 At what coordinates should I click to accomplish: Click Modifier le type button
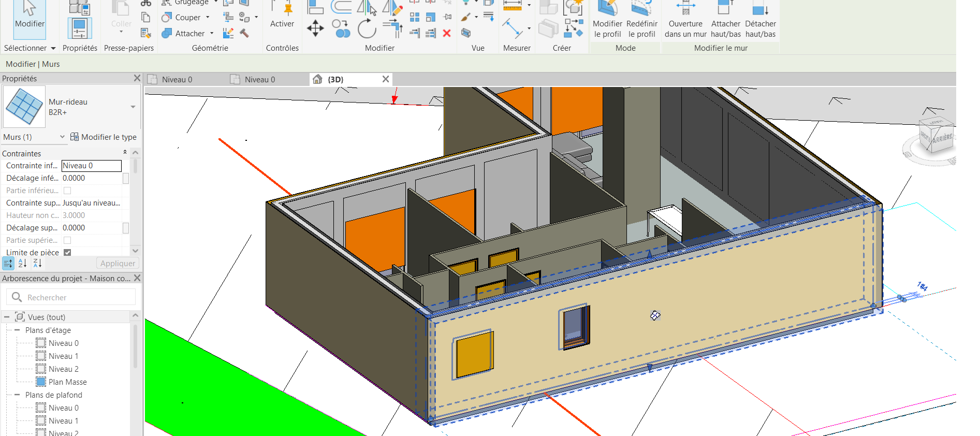click(104, 137)
